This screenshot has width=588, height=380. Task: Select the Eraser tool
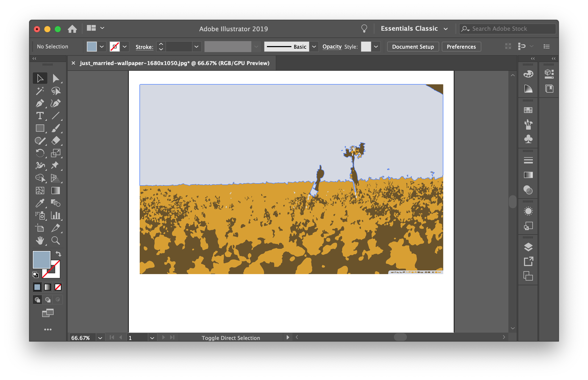click(x=55, y=141)
